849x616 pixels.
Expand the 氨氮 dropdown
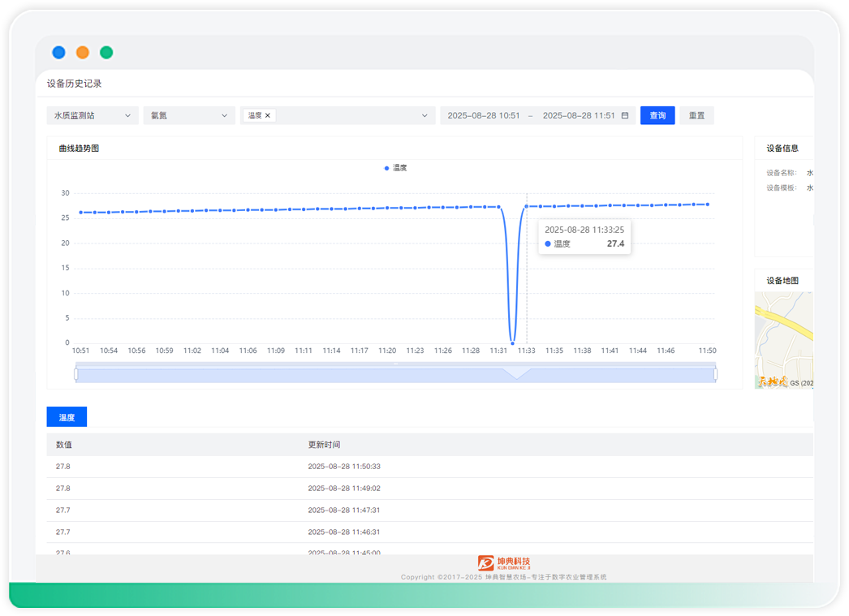(x=188, y=116)
